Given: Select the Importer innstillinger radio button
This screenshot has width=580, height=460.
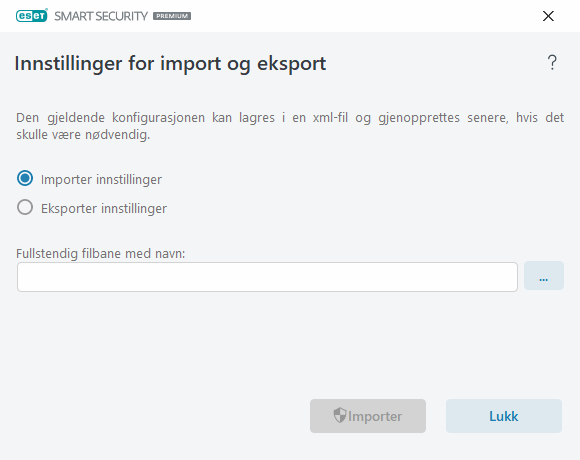Looking at the screenshot, I should pyautogui.click(x=25, y=179).
